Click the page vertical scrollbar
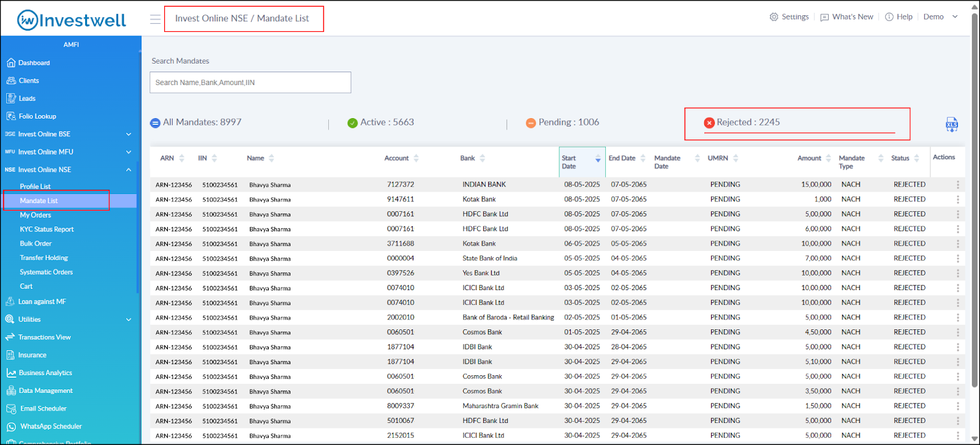This screenshot has width=980, height=445. 974,199
